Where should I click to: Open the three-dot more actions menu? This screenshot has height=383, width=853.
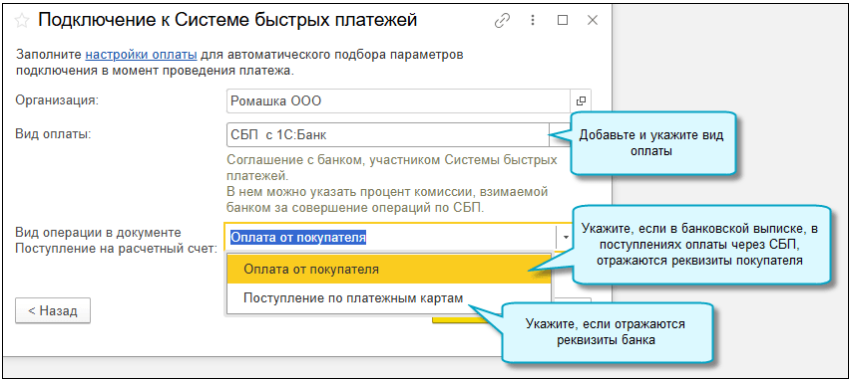click(533, 21)
